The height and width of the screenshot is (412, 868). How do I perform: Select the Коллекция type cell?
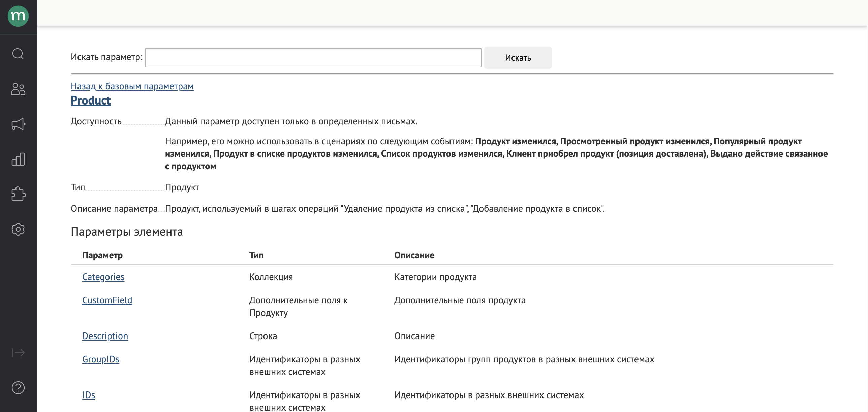click(271, 277)
